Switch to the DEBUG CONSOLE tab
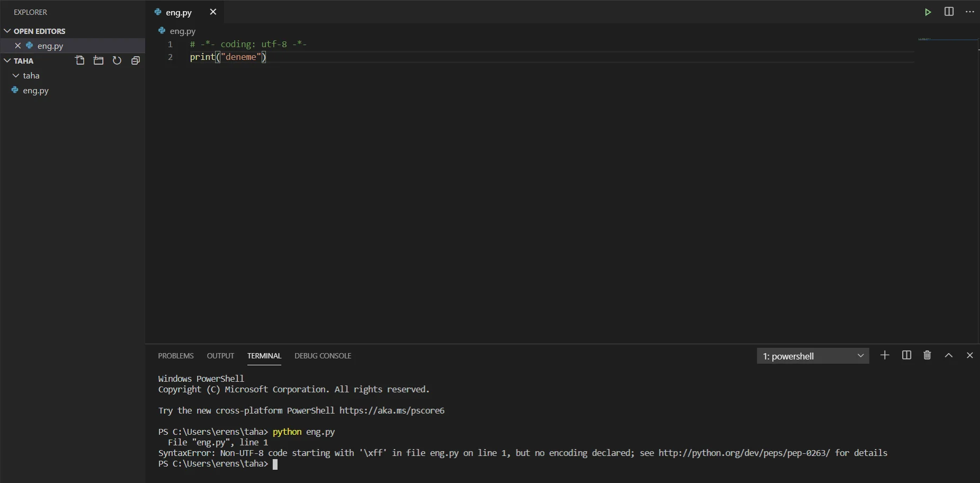The image size is (980, 483). pyautogui.click(x=323, y=356)
